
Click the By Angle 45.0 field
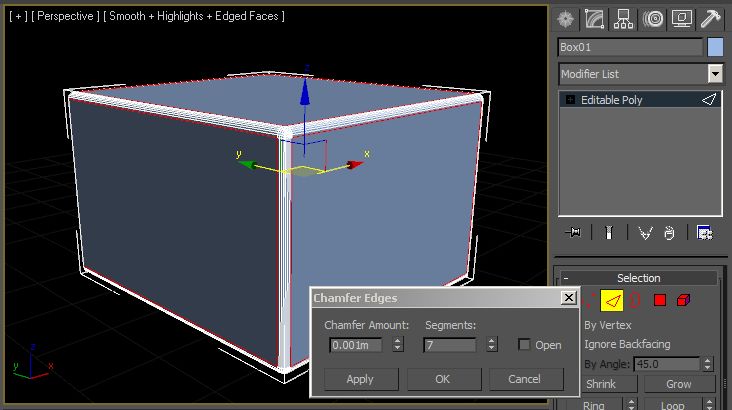[667, 364]
